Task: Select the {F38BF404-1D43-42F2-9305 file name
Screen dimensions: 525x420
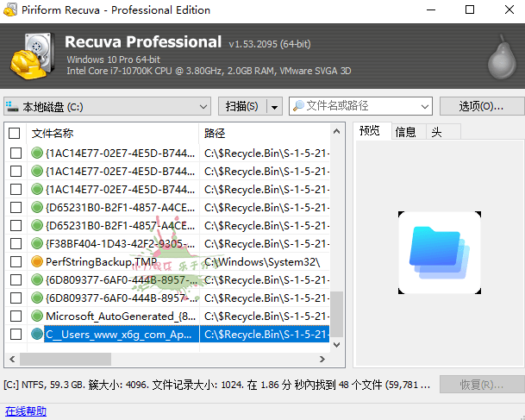Action: click(x=121, y=243)
